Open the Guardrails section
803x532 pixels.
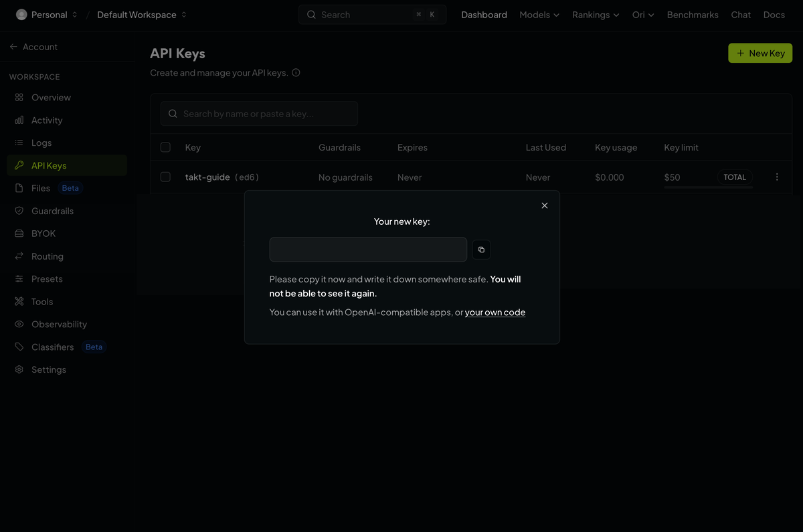pos(67,211)
